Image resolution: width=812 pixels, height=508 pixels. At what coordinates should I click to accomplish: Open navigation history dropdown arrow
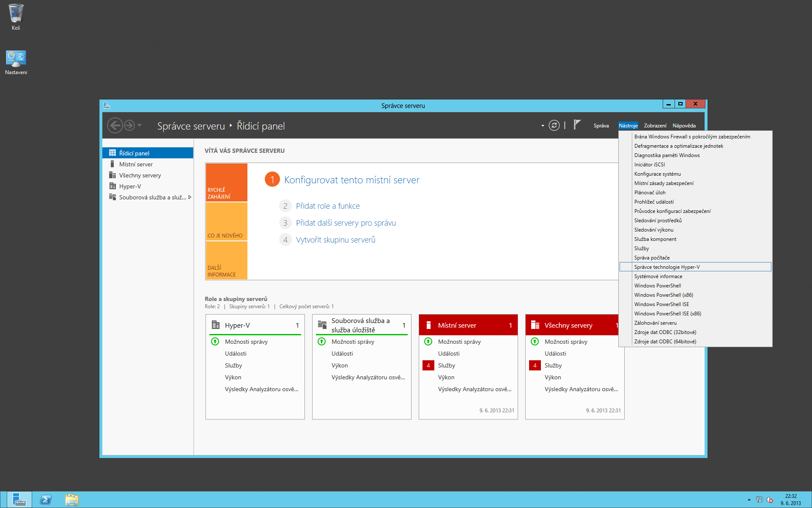tap(140, 126)
